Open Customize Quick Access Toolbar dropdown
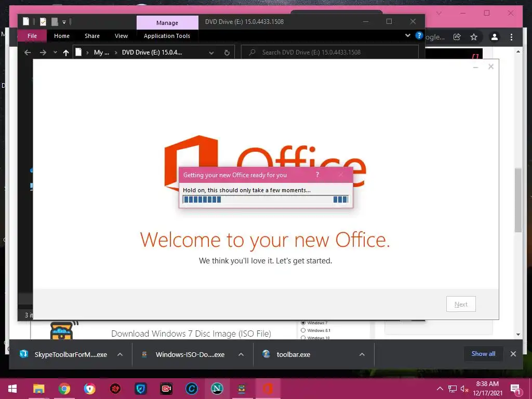Viewport: 532px width, 399px height. click(x=64, y=22)
